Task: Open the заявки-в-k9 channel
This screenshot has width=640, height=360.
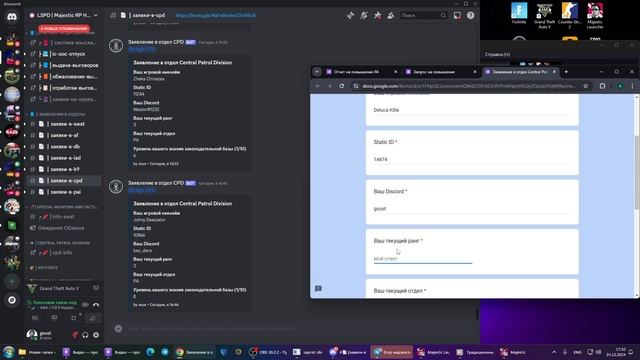Action: pyautogui.click(x=64, y=169)
